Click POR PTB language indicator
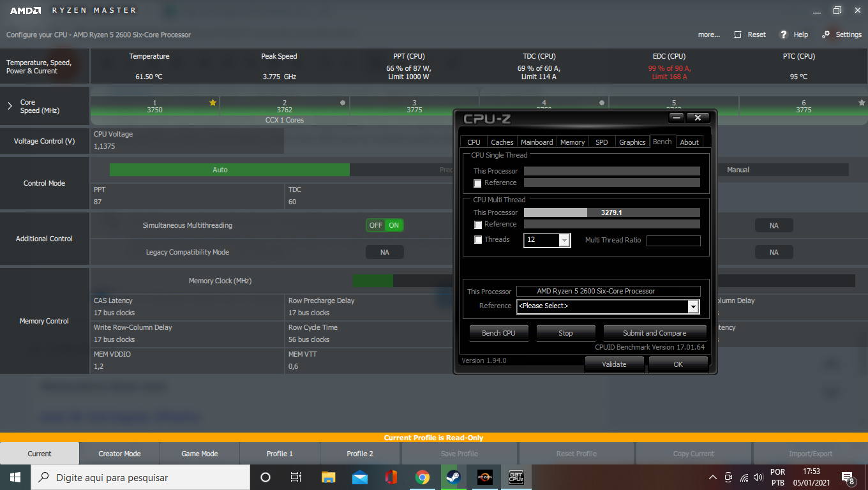Image resolution: width=868 pixels, height=490 pixels. tap(777, 477)
